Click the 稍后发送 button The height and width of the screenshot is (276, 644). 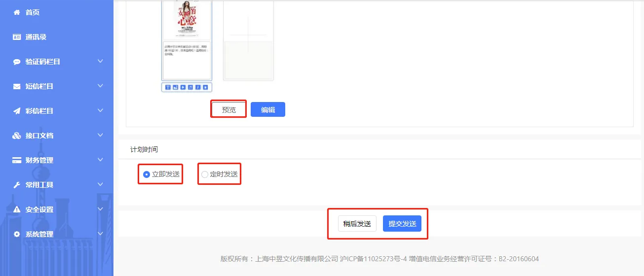coord(357,224)
